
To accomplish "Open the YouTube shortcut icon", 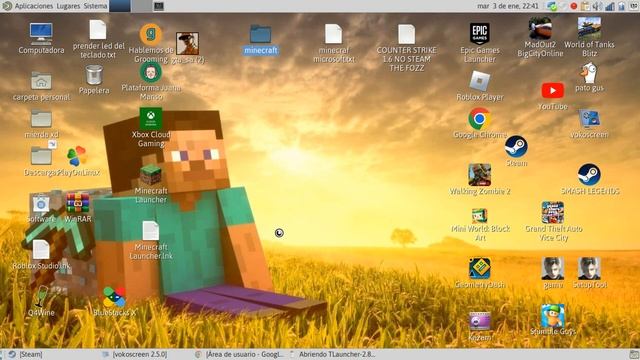I will (x=553, y=91).
